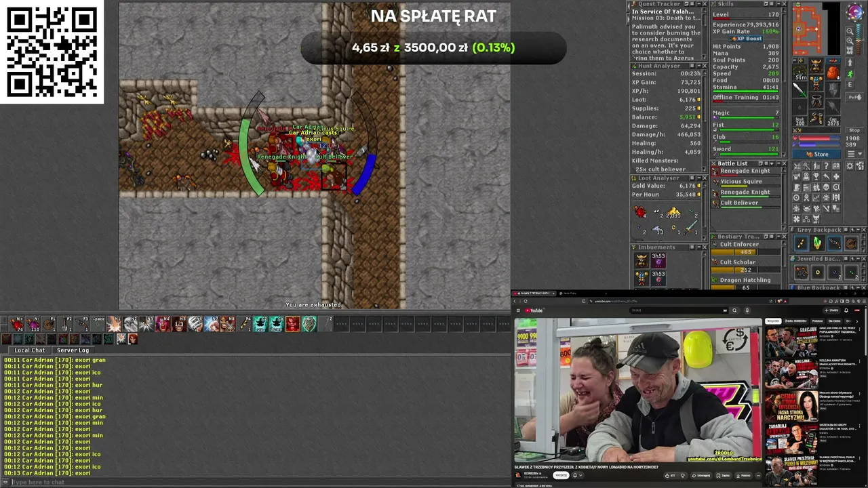This screenshot has height=488, width=868.
Task: Use the shovel on hotkey F2
Action: coord(65,325)
